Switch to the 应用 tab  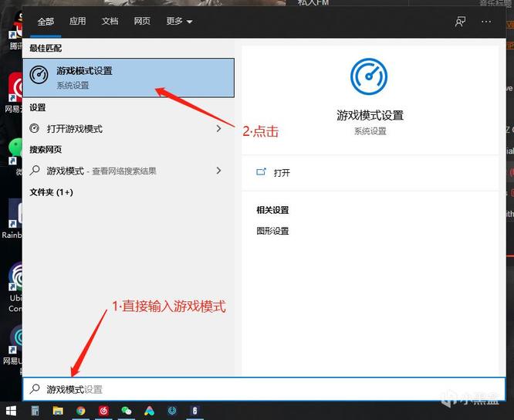pyautogui.click(x=78, y=22)
